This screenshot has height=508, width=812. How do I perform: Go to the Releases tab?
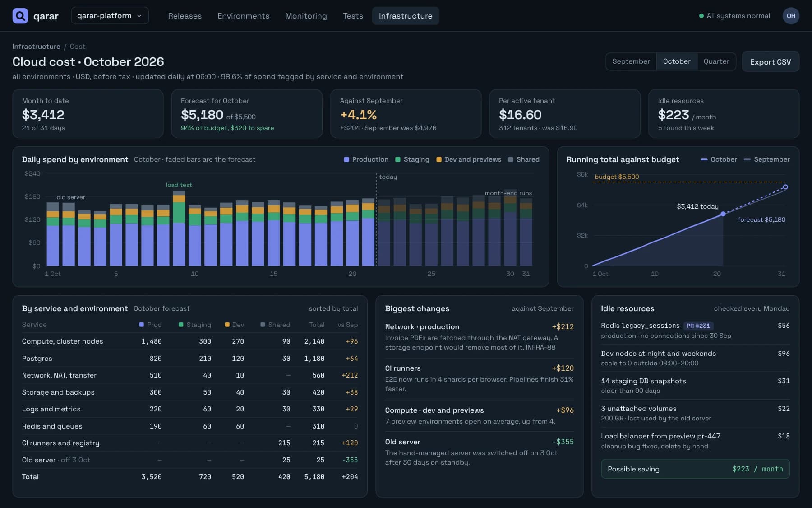185,16
